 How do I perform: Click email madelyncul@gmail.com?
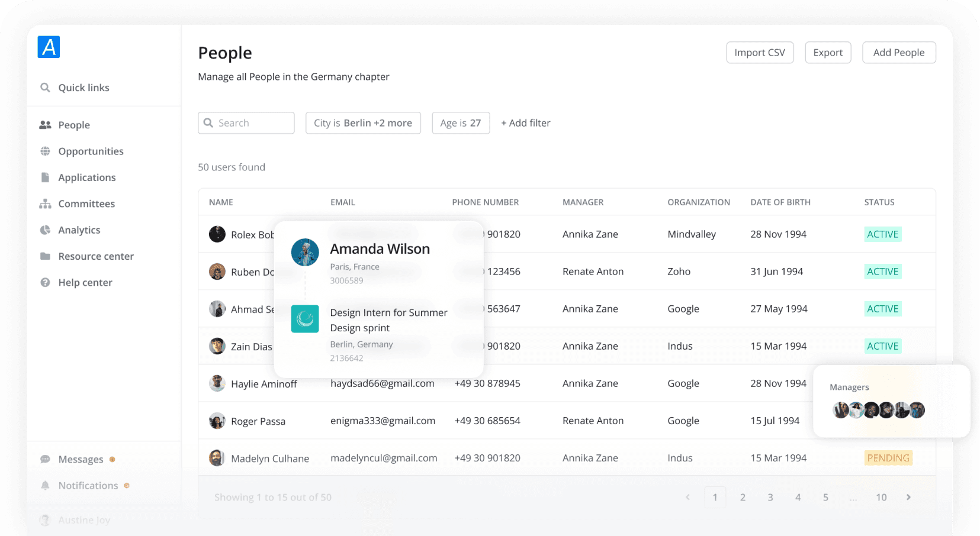coord(384,458)
